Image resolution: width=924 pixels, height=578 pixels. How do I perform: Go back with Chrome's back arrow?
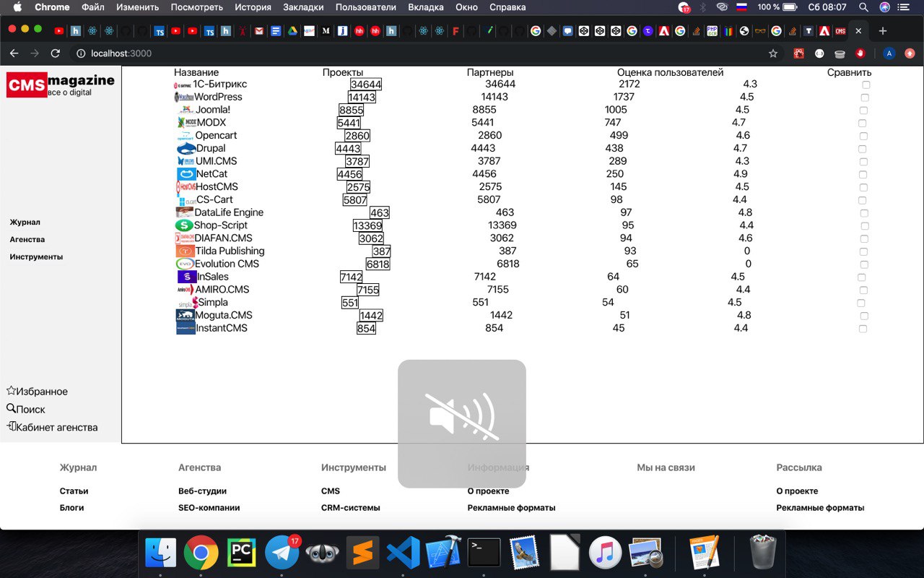click(x=13, y=53)
